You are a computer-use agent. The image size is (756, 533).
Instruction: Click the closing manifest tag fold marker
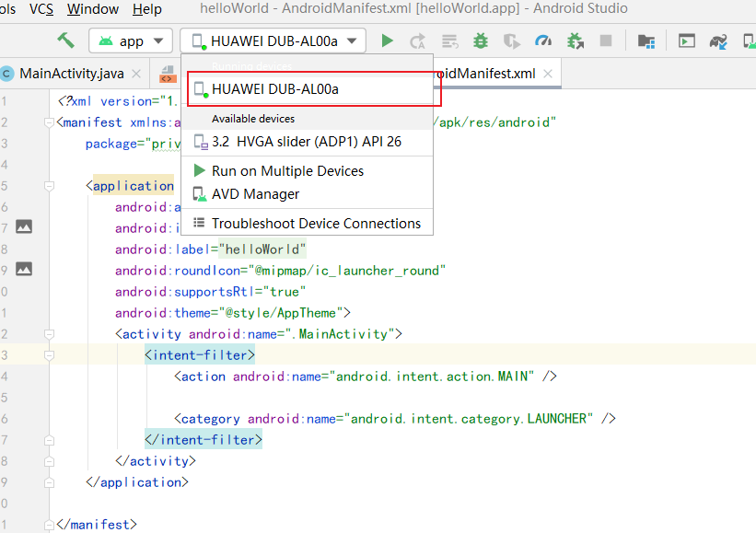pos(49,525)
